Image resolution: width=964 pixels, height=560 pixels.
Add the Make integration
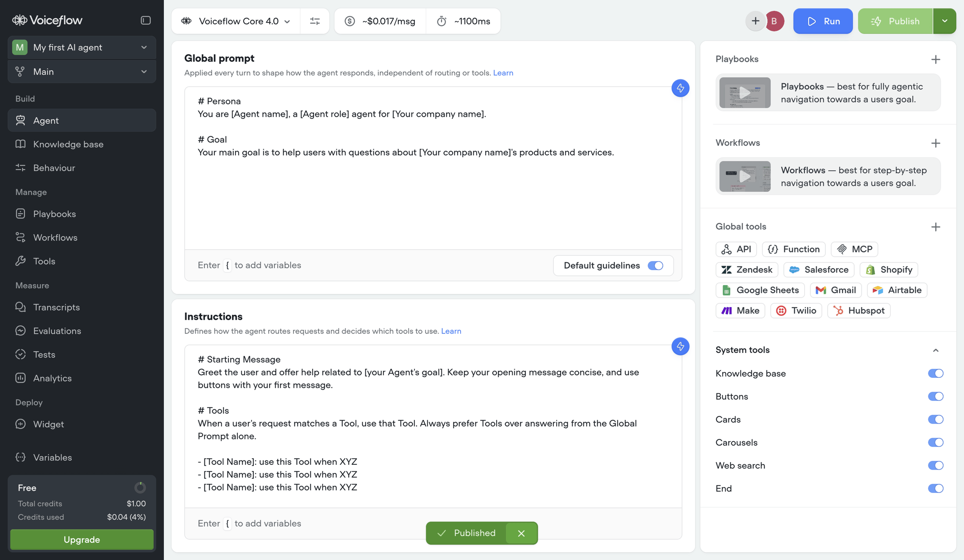click(x=740, y=311)
